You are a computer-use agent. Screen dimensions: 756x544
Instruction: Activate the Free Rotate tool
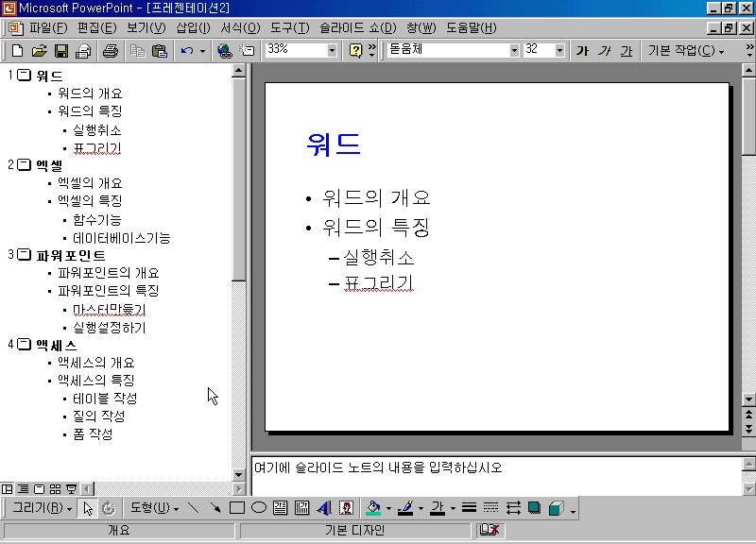[109, 508]
